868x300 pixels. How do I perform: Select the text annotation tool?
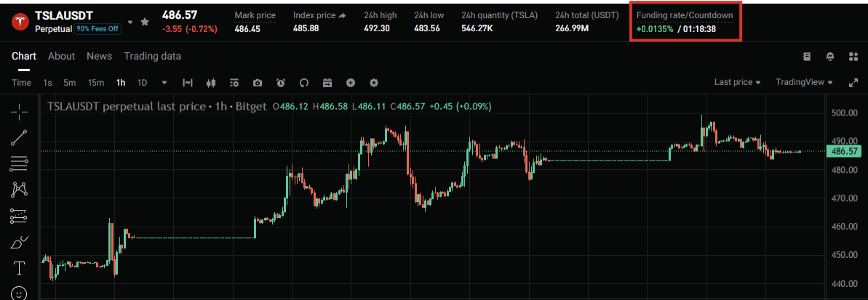(x=20, y=268)
